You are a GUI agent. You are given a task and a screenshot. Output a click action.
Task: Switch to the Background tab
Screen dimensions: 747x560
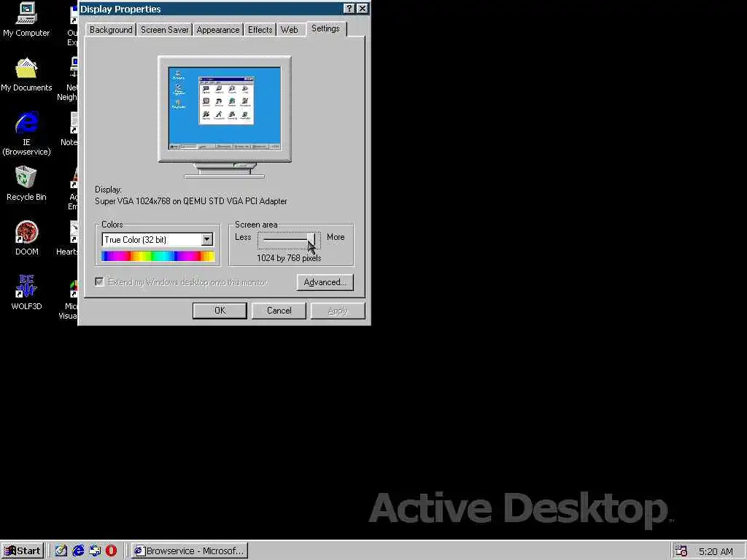[111, 29]
